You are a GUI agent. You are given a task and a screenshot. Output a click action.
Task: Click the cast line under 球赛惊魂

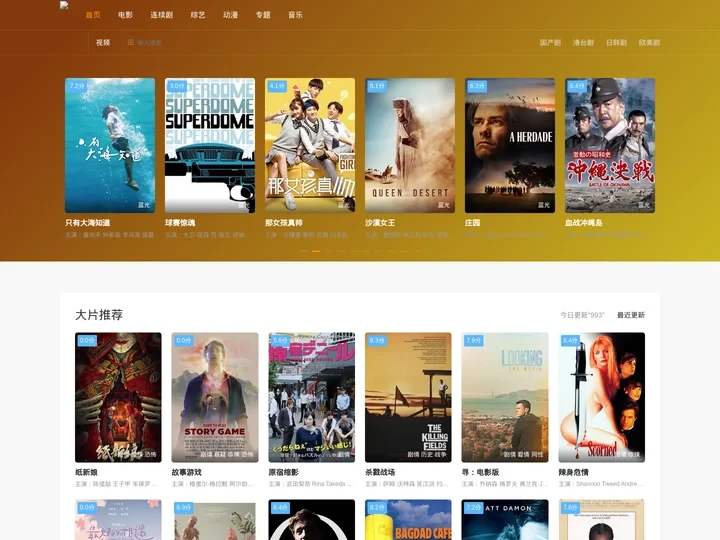209,235
